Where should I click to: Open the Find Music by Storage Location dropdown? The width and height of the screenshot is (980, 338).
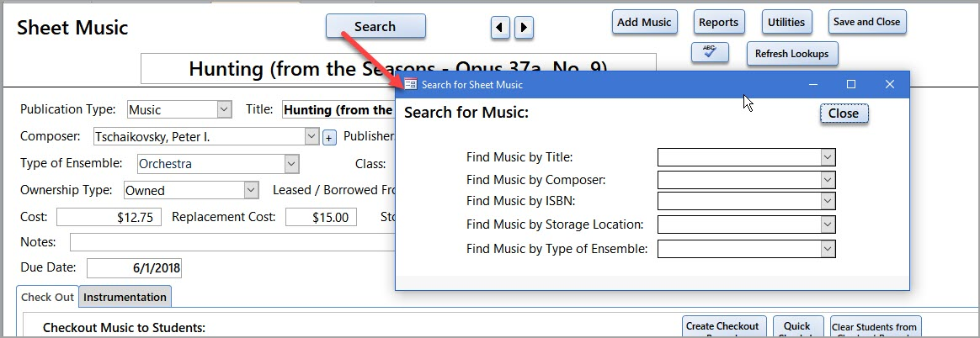click(x=828, y=224)
